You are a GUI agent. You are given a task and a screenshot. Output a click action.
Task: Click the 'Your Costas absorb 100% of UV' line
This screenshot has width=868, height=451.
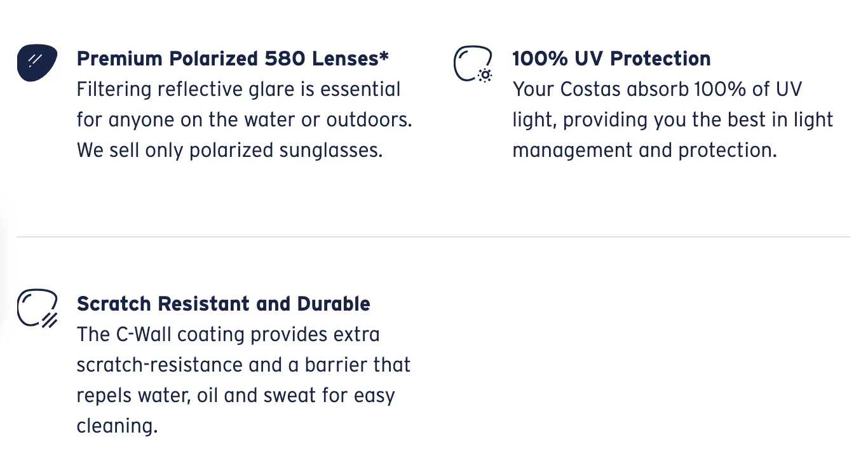point(657,89)
